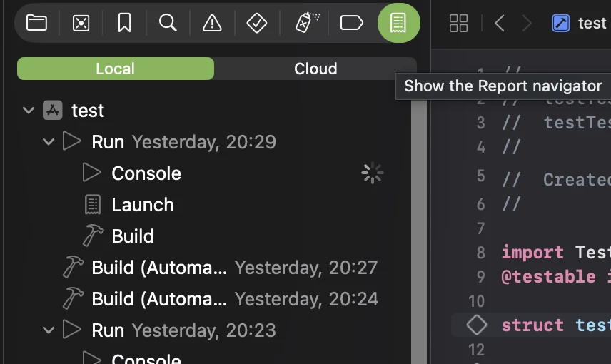The height and width of the screenshot is (364, 611).
Task: Click the editor grid related-items button
Action: click(x=458, y=24)
